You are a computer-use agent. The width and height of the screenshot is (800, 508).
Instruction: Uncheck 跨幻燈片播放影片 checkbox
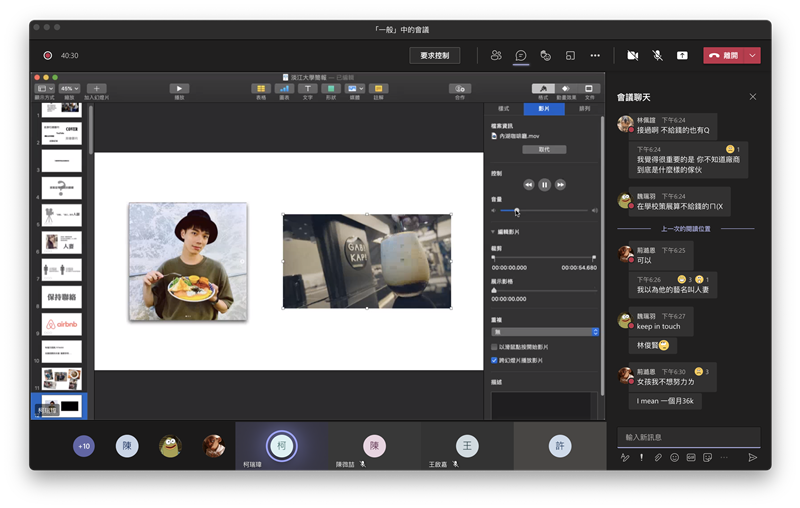pyautogui.click(x=495, y=360)
